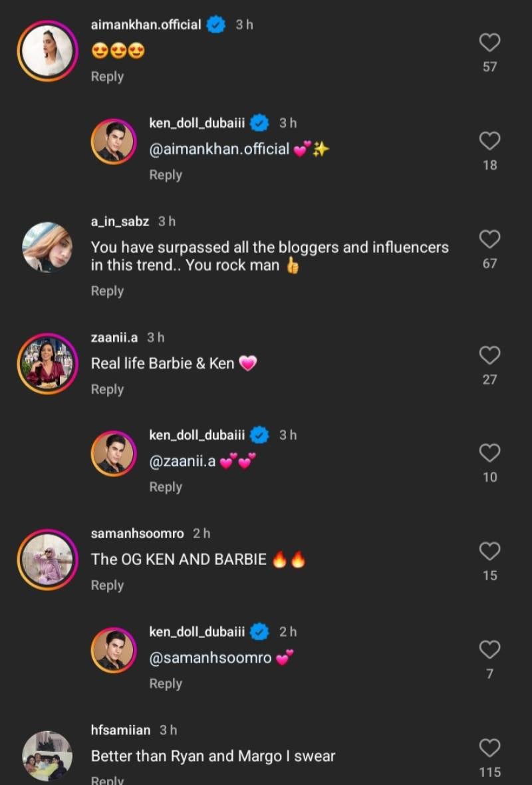Viewport: 532px width, 785px height.
Task: Like 'Better than Ryan and Margo' comment
Action: (x=489, y=748)
